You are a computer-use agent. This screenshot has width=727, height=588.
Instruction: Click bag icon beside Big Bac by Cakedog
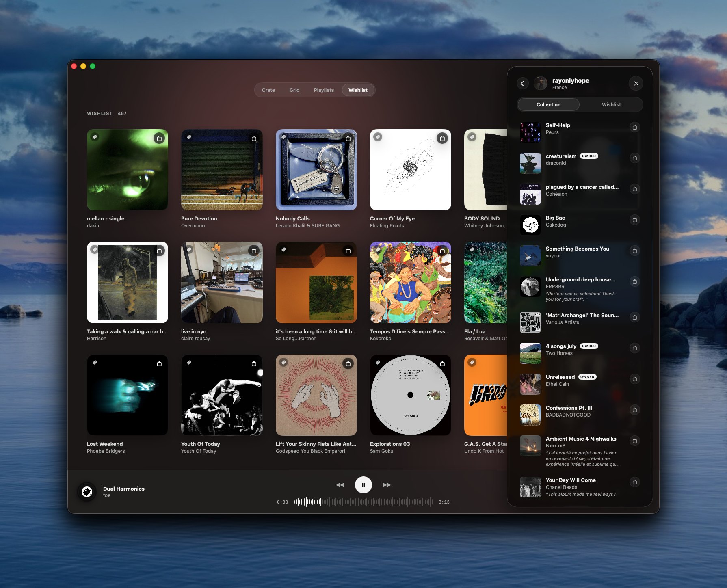click(x=635, y=220)
